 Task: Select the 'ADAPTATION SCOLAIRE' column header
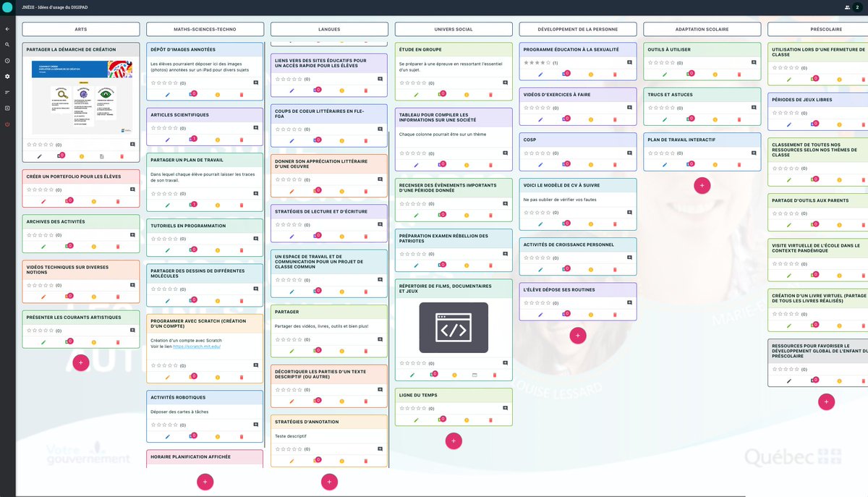coord(702,29)
